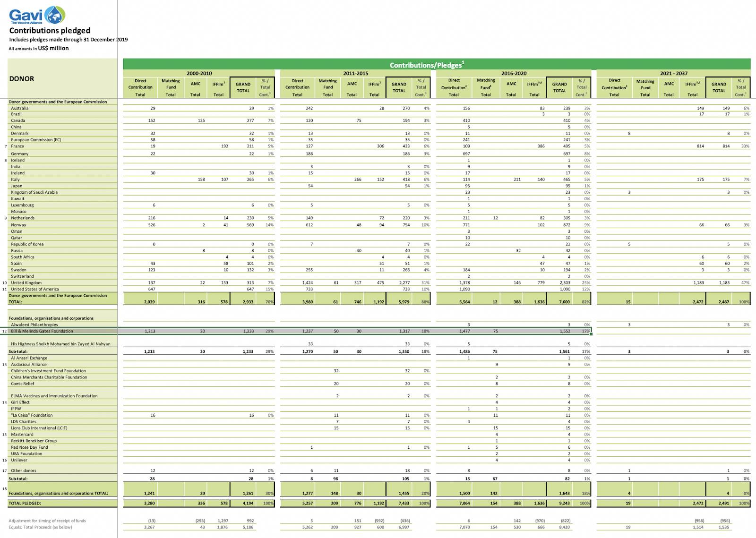756x538 pixels.
Task: Click 'Adjustment for timing of receipt of funds'
Action: coord(47,521)
